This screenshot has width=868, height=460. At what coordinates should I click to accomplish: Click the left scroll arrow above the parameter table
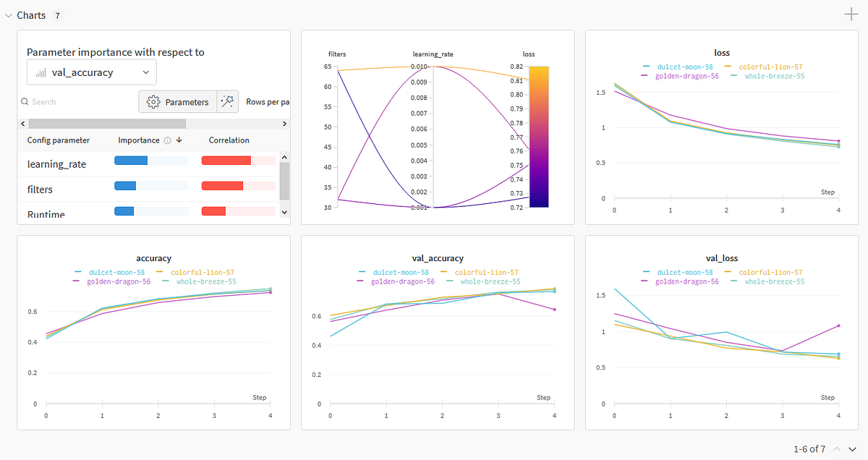point(25,123)
